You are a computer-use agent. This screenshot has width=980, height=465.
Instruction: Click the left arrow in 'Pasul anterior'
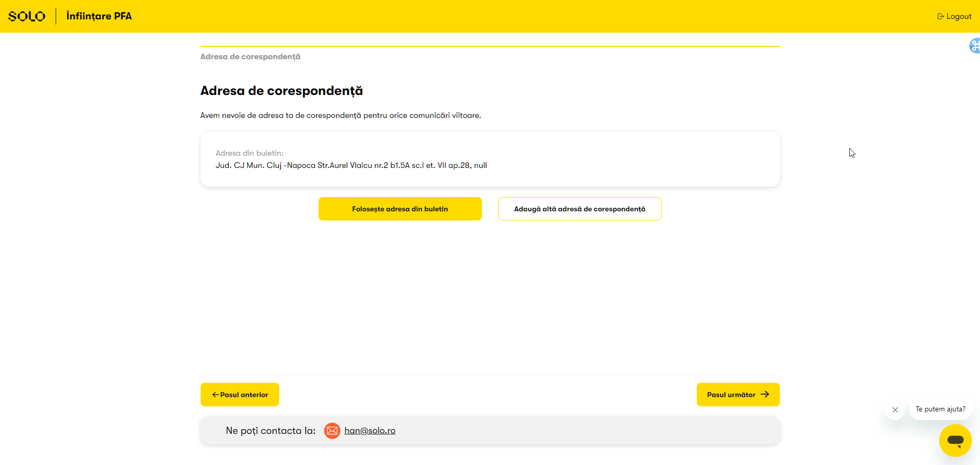215,395
